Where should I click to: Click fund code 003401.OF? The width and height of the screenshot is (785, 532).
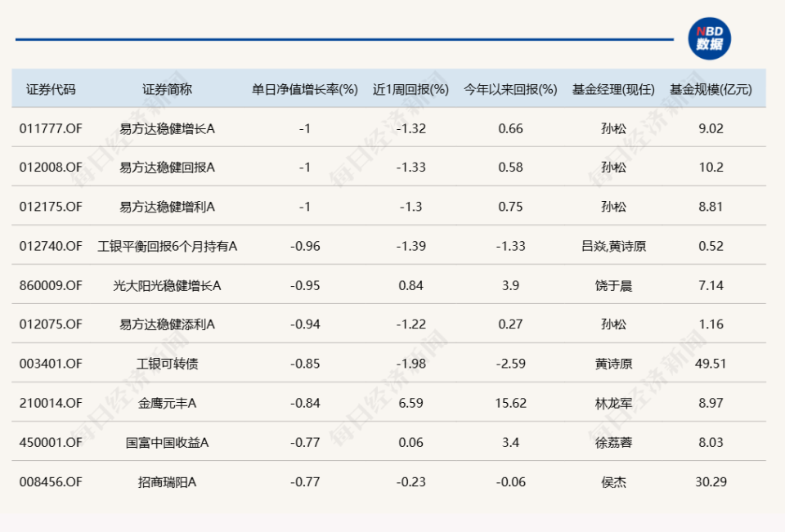[x=51, y=364]
